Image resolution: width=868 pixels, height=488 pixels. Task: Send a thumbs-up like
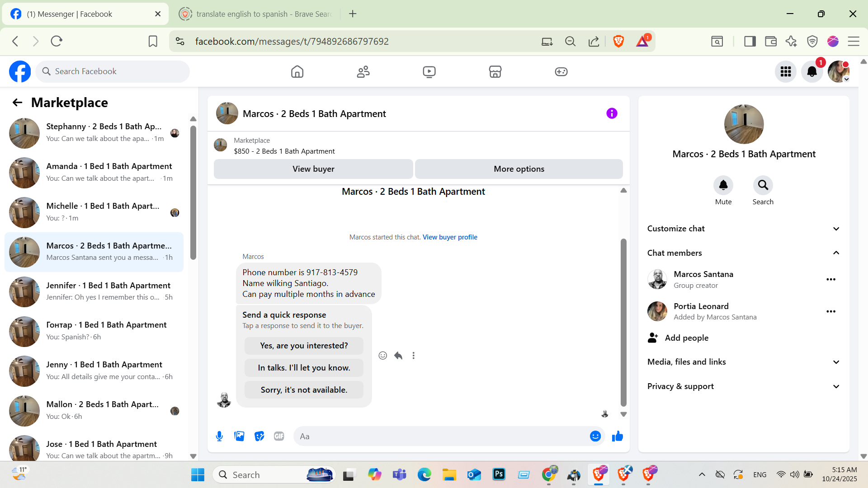point(618,436)
